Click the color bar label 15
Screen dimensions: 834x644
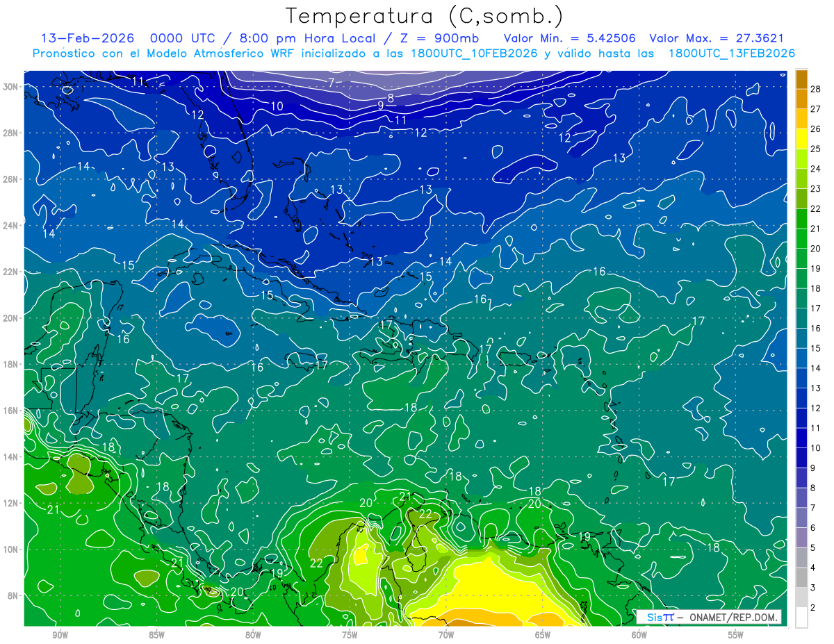(x=816, y=349)
